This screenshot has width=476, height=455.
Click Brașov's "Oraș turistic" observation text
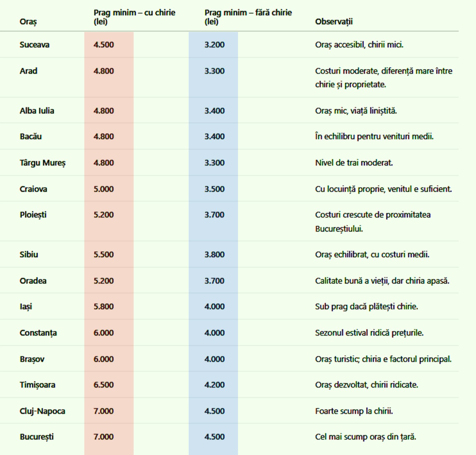pos(383,359)
